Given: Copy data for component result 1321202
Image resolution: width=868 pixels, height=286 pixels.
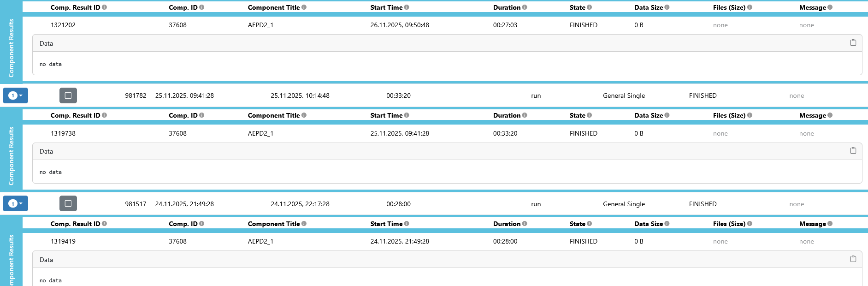Looking at the screenshot, I should pyautogui.click(x=853, y=42).
